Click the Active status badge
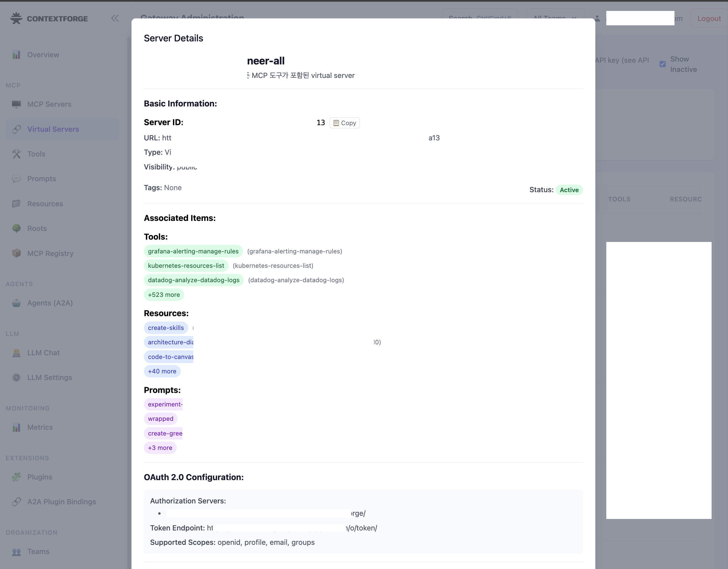Image resolution: width=728 pixels, height=569 pixels. [x=569, y=190]
